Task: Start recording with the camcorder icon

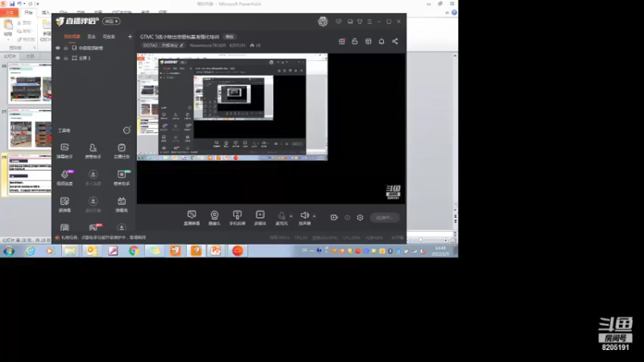Action: tap(334, 217)
